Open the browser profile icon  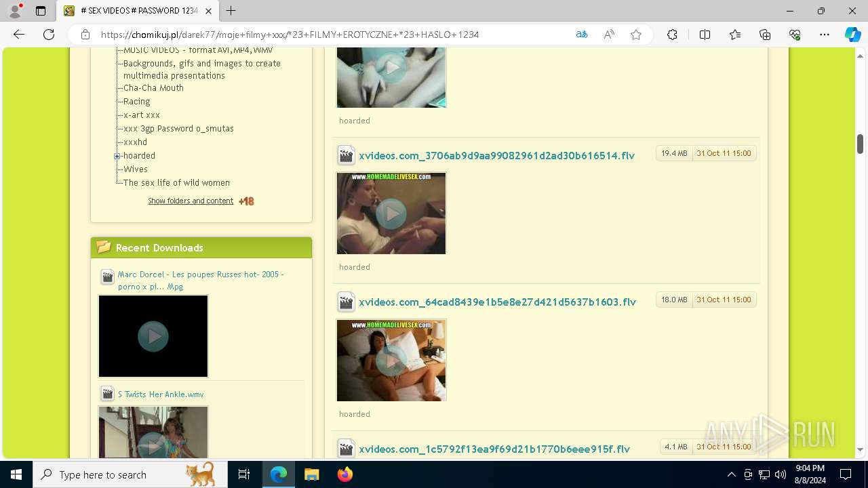(15, 11)
